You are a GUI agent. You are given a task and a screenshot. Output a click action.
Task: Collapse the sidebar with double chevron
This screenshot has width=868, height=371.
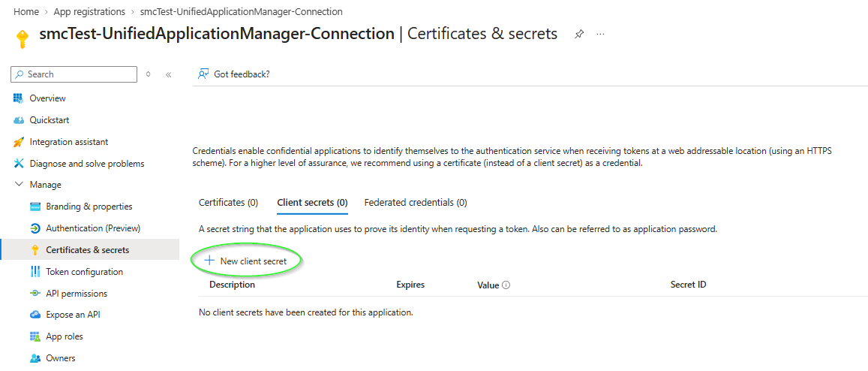[x=168, y=74]
